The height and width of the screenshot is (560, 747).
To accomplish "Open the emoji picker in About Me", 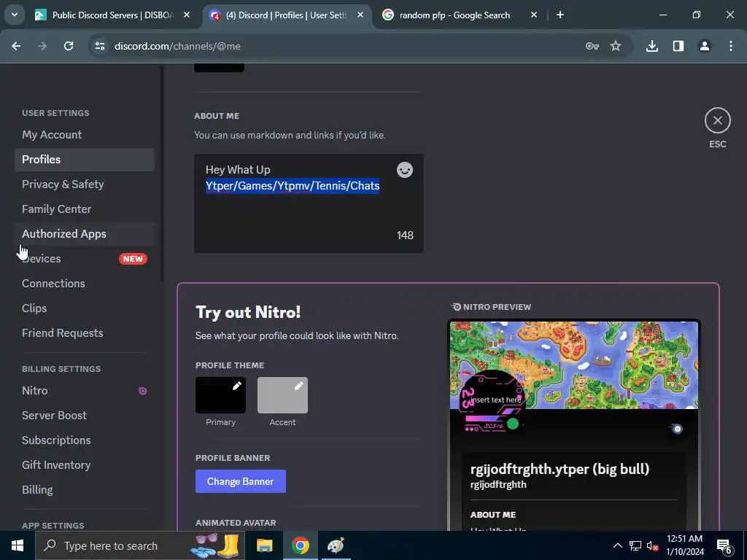I will (x=404, y=170).
